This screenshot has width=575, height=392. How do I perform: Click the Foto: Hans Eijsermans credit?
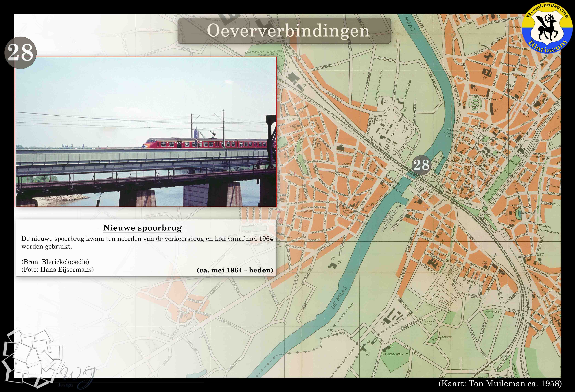click(x=57, y=269)
